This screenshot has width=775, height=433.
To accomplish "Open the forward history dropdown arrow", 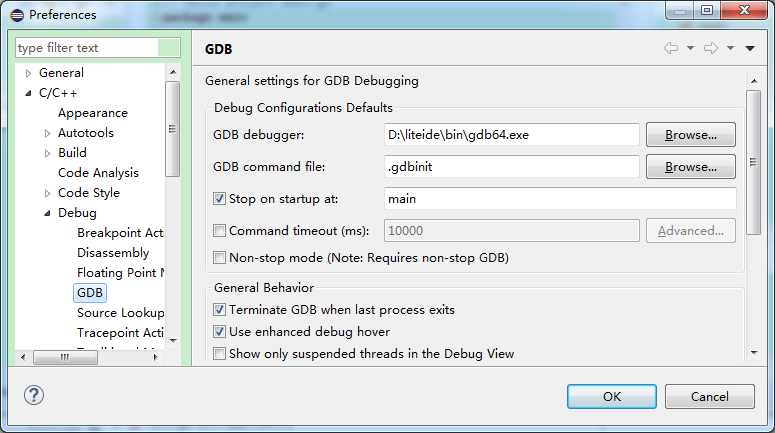I will [x=731, y=48].
